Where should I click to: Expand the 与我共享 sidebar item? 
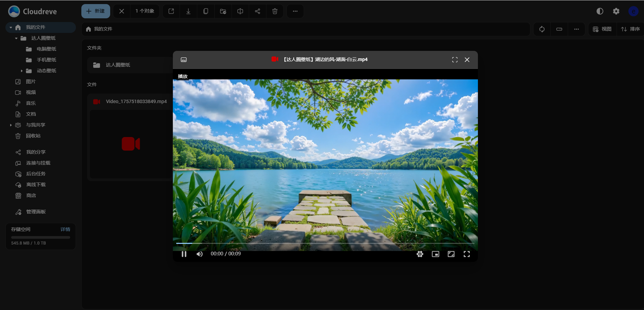(x=11, y=125)
